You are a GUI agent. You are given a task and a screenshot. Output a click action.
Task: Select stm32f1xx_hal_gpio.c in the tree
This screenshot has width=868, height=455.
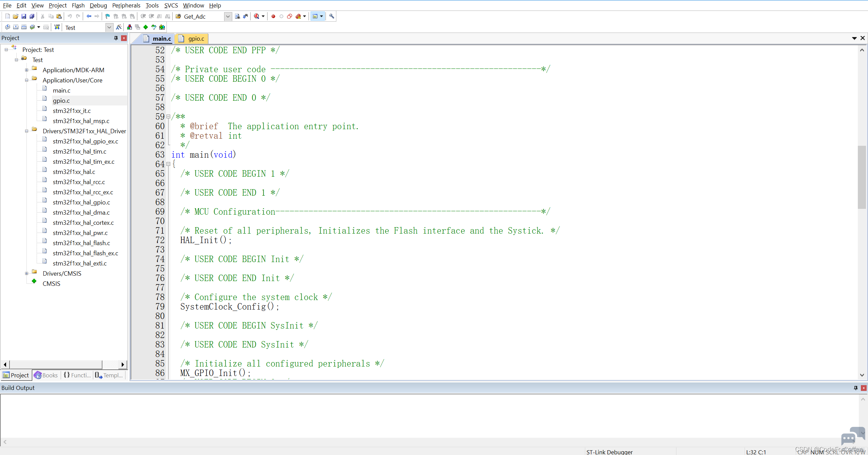coord(81,202)
